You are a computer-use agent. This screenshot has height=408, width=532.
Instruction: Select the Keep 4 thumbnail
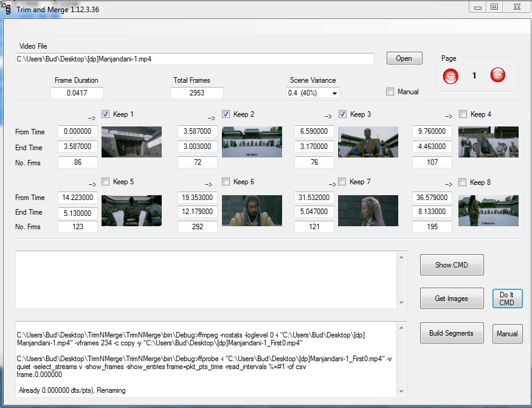[x=488, y=142]
